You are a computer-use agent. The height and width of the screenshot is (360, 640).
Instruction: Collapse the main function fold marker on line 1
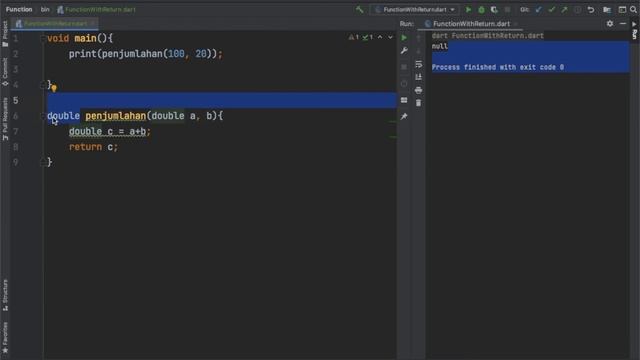point(42,38)
